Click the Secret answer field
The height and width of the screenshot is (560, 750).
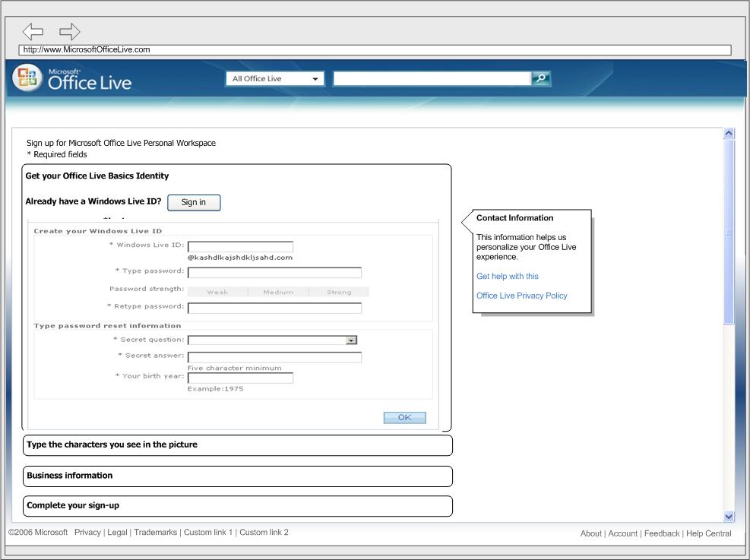point(274,357)
